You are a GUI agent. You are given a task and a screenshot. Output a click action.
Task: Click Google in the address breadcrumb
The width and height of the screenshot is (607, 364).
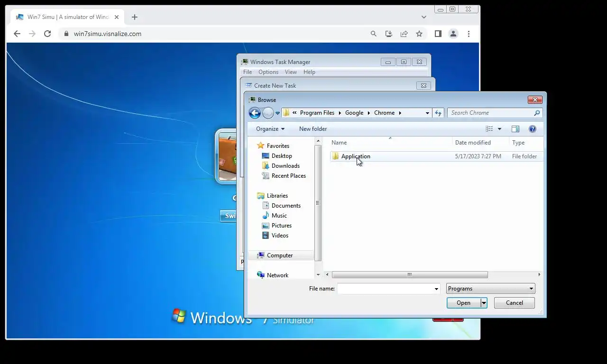tap(354, 113)
